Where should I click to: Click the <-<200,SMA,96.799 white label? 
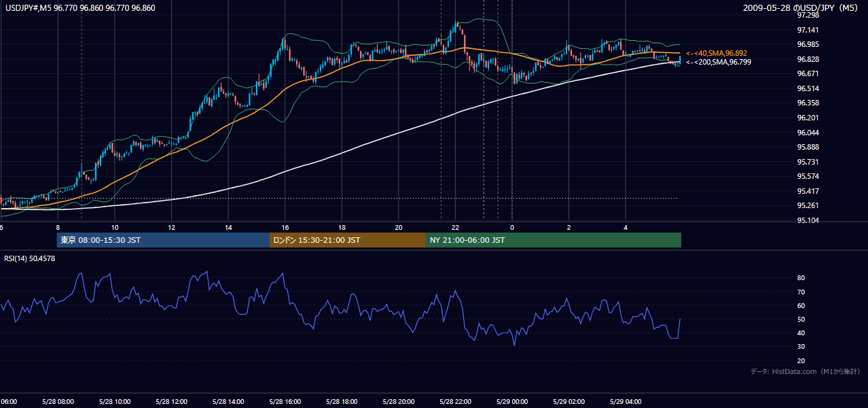(x=719, y=62)
